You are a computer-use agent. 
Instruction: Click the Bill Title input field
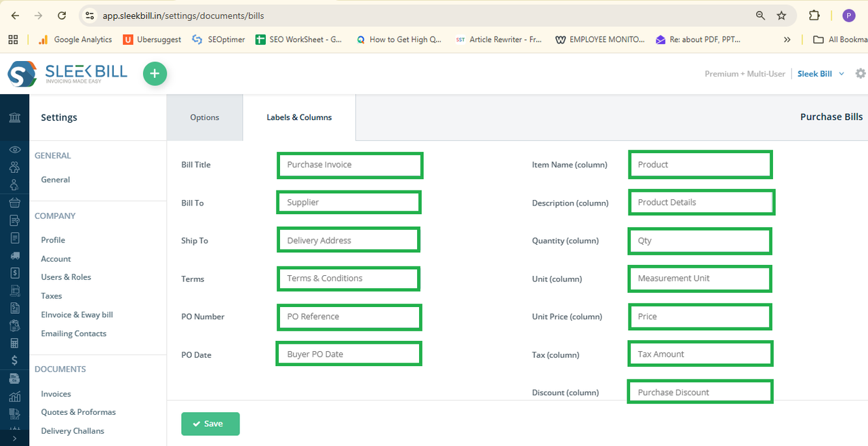coord(350,165)
